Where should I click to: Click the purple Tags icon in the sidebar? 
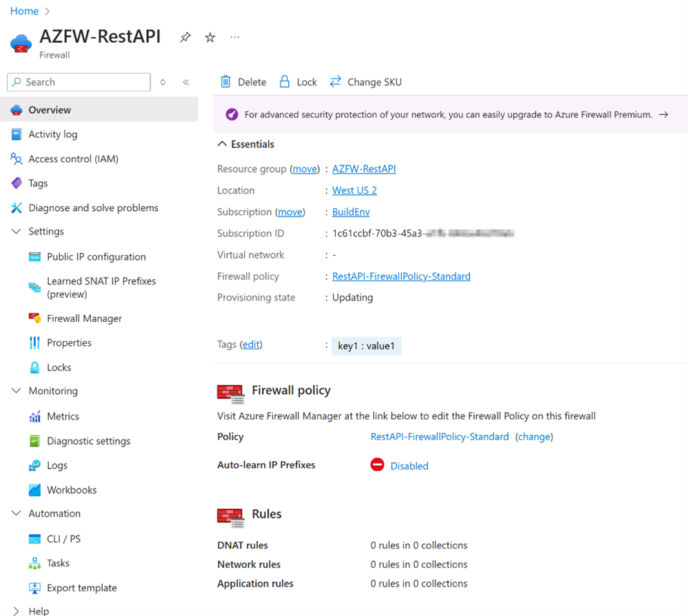pos(17,183)
